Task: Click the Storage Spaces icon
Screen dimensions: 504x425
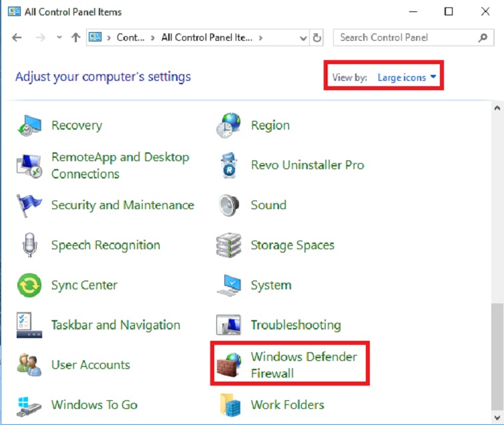Action: (229, 245)
